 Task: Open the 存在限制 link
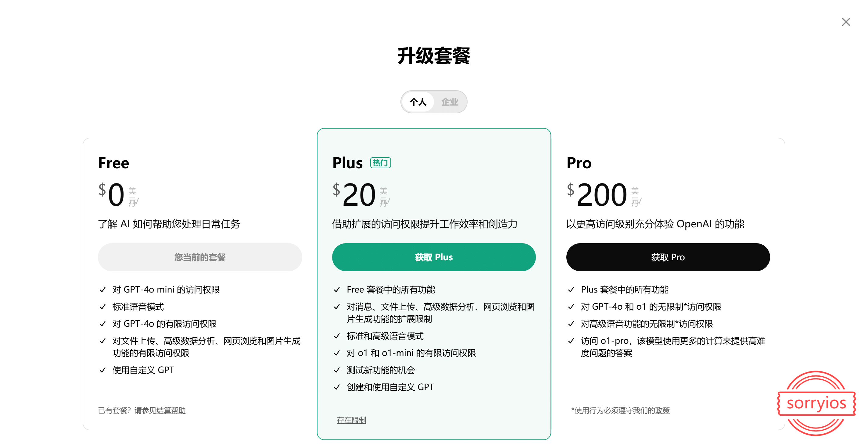tap(351, 420)
